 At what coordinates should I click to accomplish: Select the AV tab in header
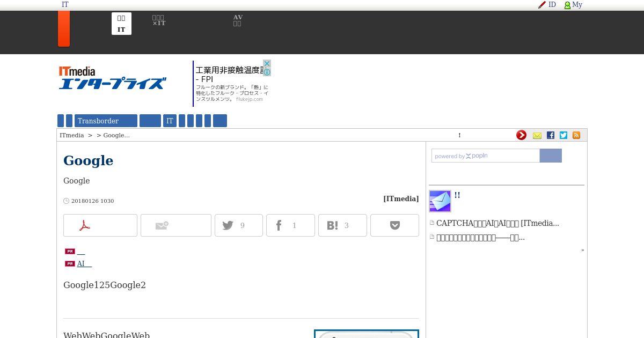pos(238,20)
